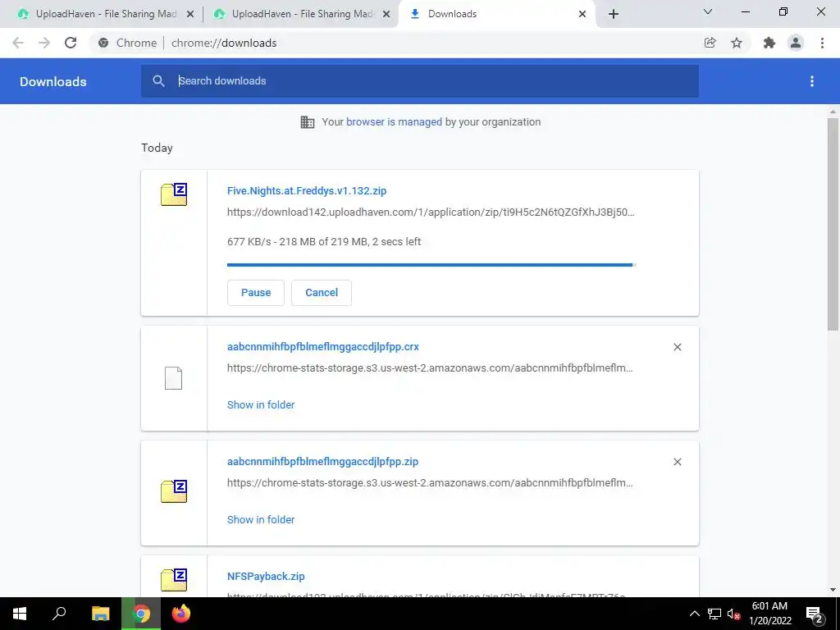840x630 pixels.
Task: Focus the Search downloads field
Action: point(420,81)
